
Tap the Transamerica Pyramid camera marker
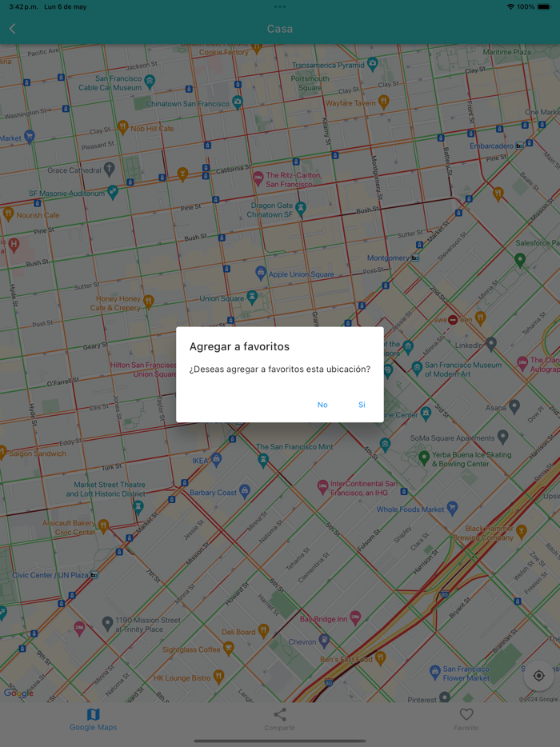click(373, 63)
